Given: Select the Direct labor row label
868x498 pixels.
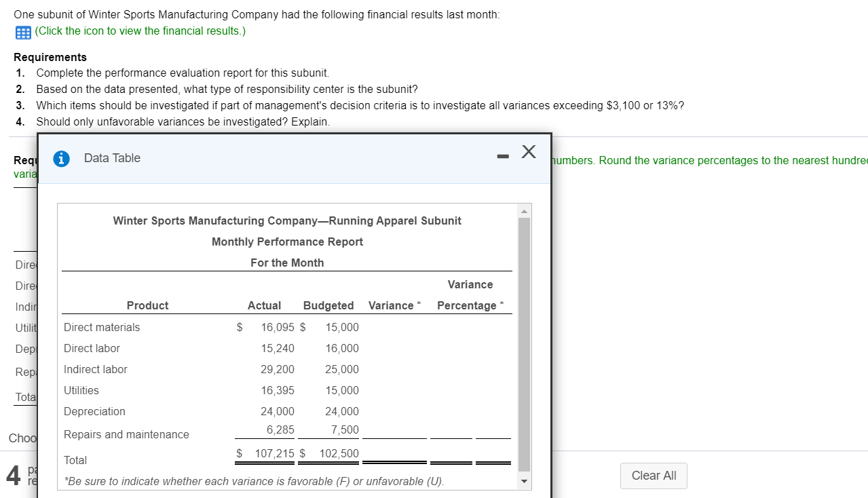Looking at the screenshot, I should click(x=92, y=348).
